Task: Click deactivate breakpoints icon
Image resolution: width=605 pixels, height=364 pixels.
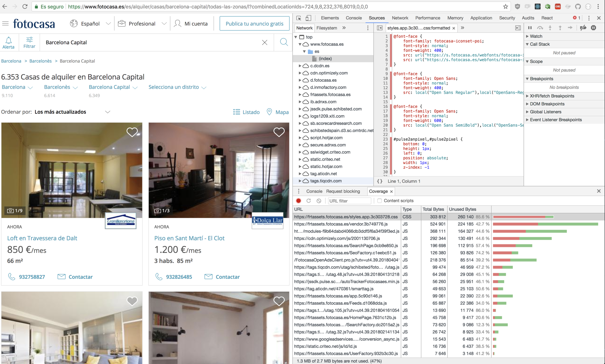Action: 583,28
